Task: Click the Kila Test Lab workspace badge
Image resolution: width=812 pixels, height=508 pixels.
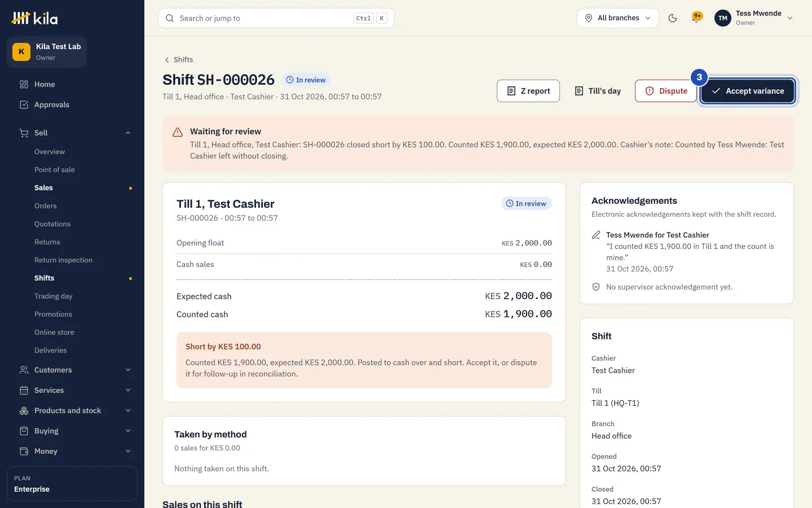Action: pyautogui.click(x=47, y=51)
